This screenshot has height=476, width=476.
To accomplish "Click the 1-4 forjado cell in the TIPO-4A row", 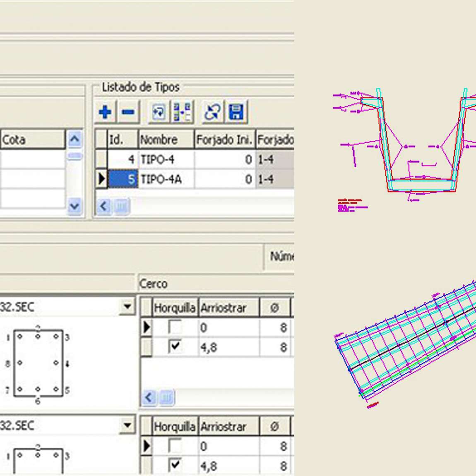I will [275, 179].
